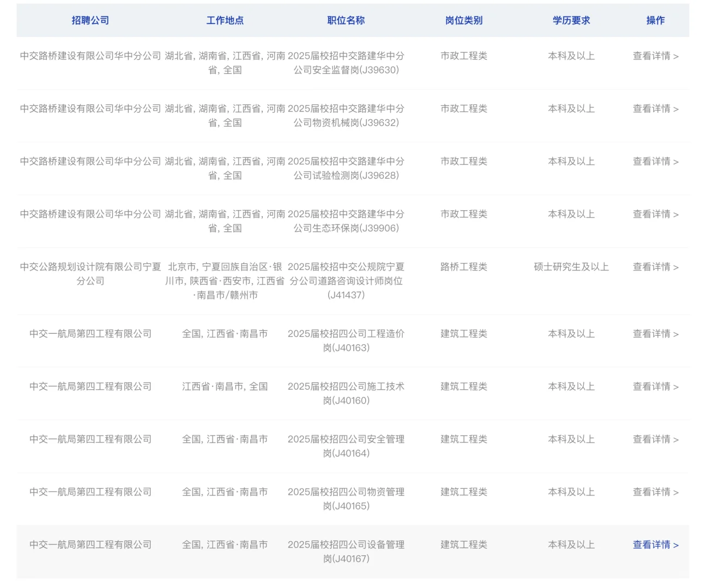This screenshot has width=702, height=588.
Task: Click 全国, 江西省·南昌市 in J40165 row
Action: [x=225, y=492]
